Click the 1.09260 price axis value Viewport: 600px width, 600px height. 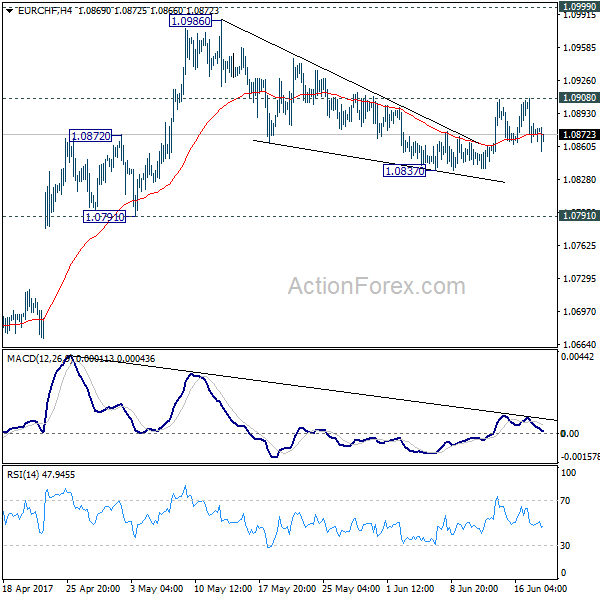[579, 81]
